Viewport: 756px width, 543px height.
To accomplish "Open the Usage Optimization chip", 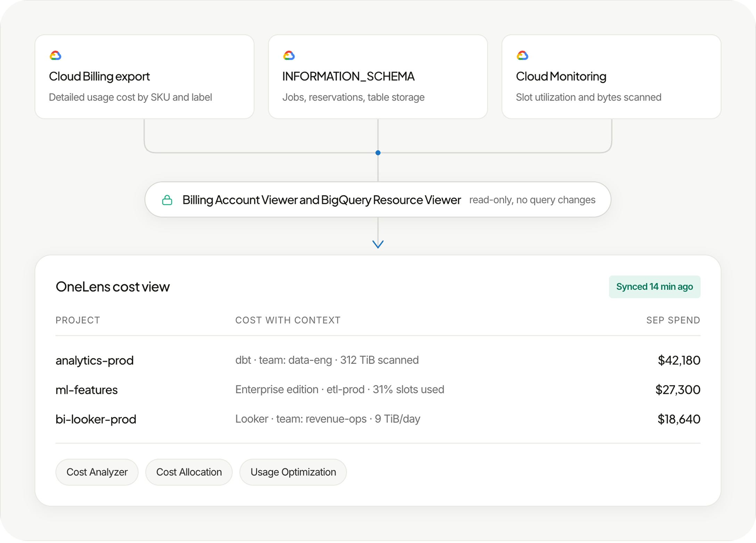I will [x=293, y=472].
